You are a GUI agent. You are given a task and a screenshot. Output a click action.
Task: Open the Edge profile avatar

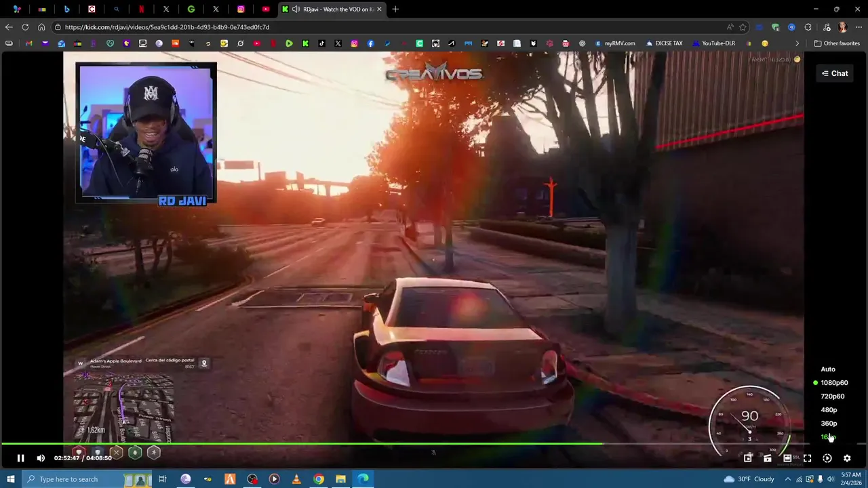(x=843, y=27)
